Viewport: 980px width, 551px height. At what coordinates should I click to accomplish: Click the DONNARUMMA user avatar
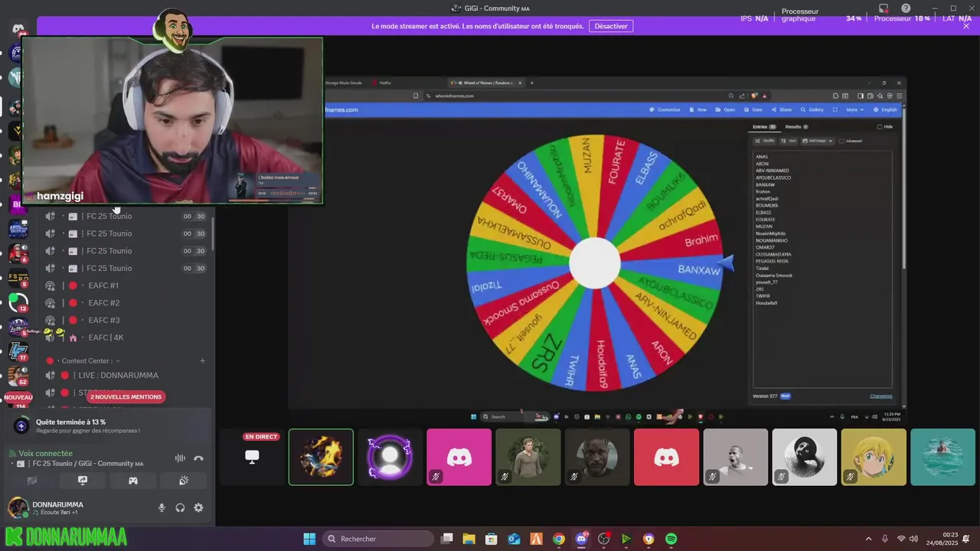[18, 507]
